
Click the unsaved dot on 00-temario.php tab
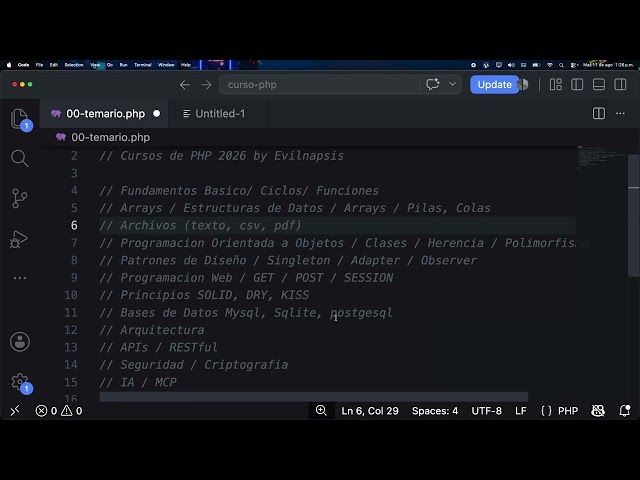pos(156,113)
